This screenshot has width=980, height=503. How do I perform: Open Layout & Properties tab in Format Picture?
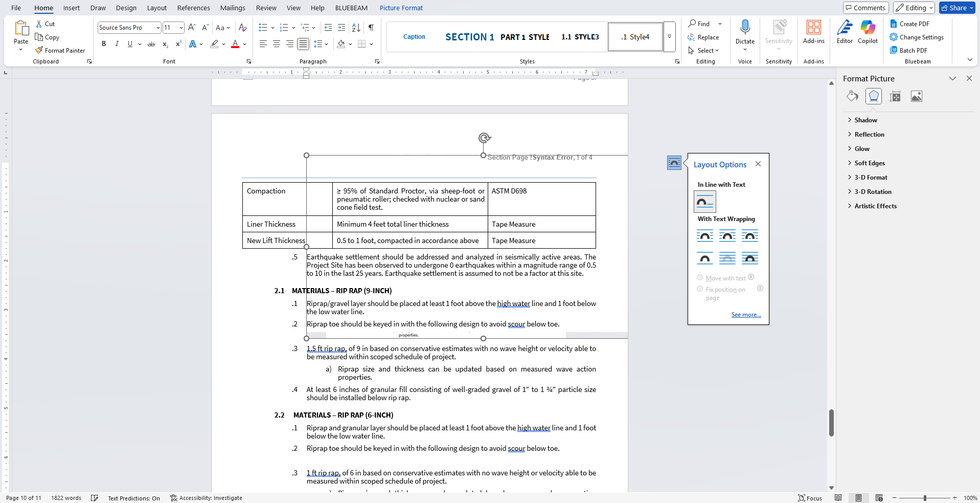[x=895, y=96]
